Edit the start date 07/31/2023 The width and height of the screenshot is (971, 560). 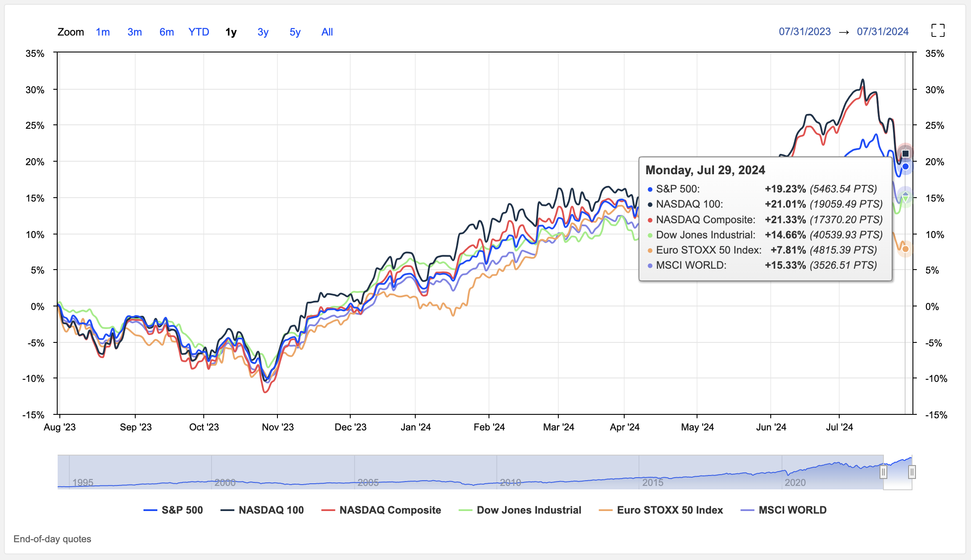[x=805, y=32]
